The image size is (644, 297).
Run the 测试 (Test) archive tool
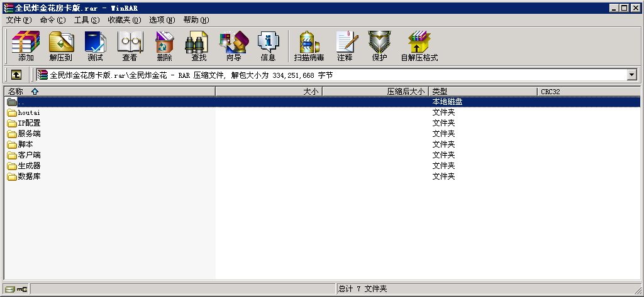[96, 46]
